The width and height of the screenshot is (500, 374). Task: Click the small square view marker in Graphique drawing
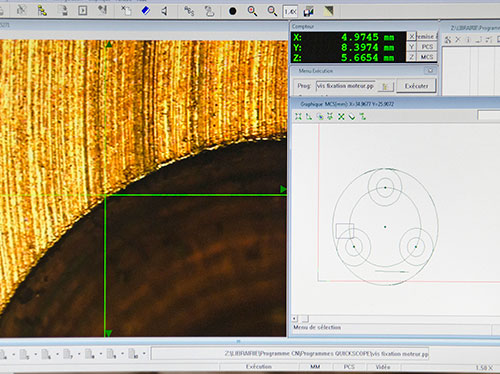(345, 231)
